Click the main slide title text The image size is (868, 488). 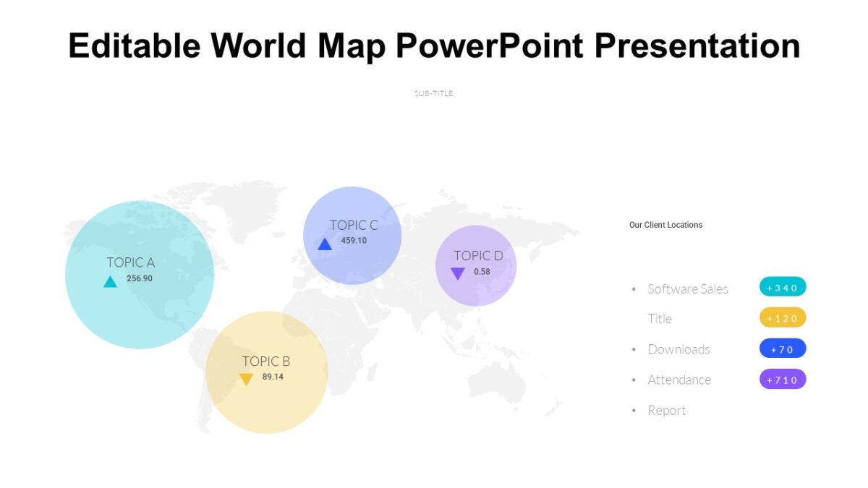pos(434,46)
